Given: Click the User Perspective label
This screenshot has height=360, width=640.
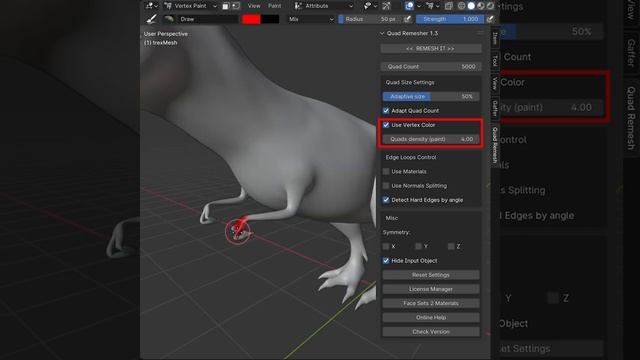Looking at the screenshot, I should (166, 34).
